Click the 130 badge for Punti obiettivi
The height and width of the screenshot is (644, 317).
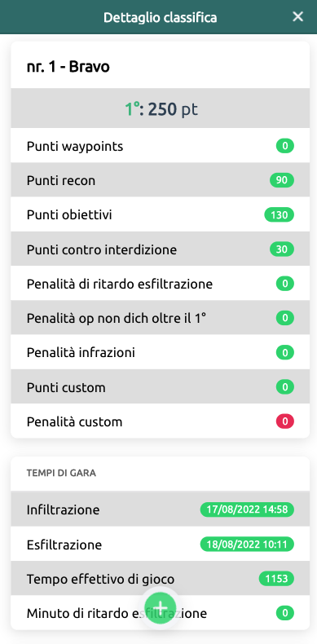pyautogui.click(x=280, y=215)
